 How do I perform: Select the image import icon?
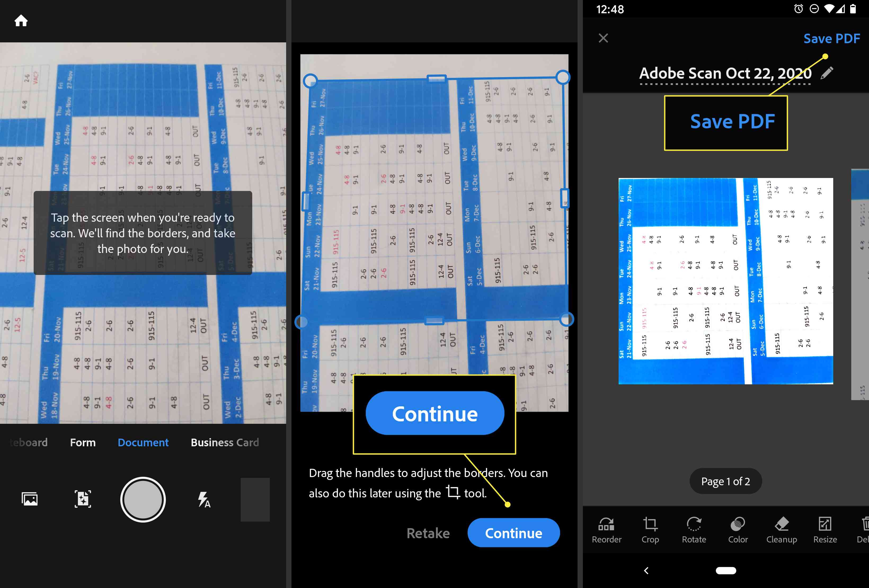click(29, 499)
